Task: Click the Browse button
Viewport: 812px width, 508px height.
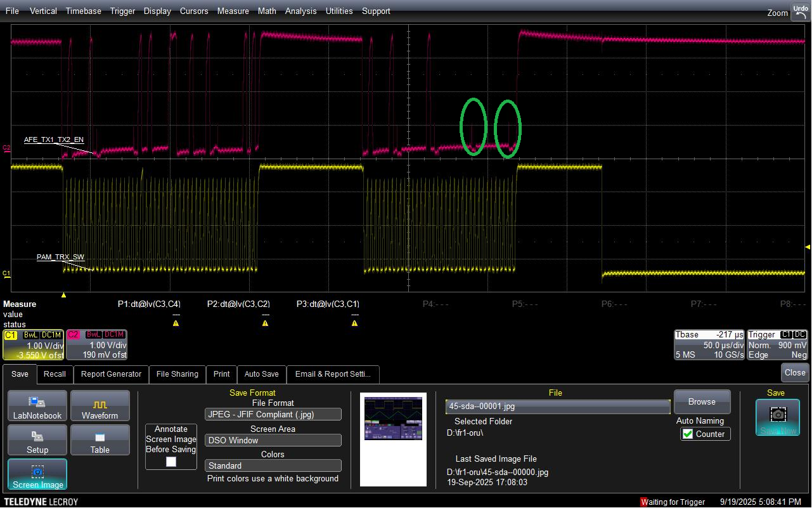Action: 702,402
